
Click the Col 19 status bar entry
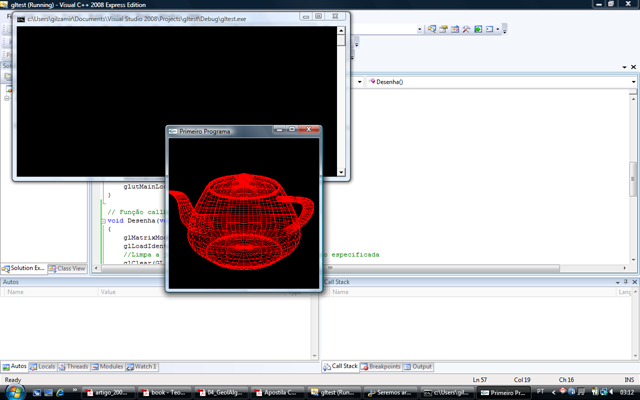[x=522, y=380]
